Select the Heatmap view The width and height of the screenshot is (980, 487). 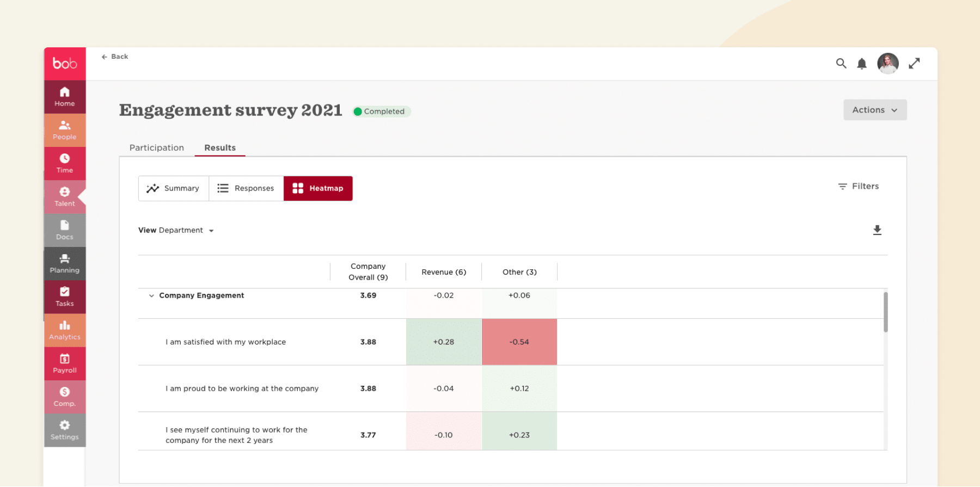(318, 188)
